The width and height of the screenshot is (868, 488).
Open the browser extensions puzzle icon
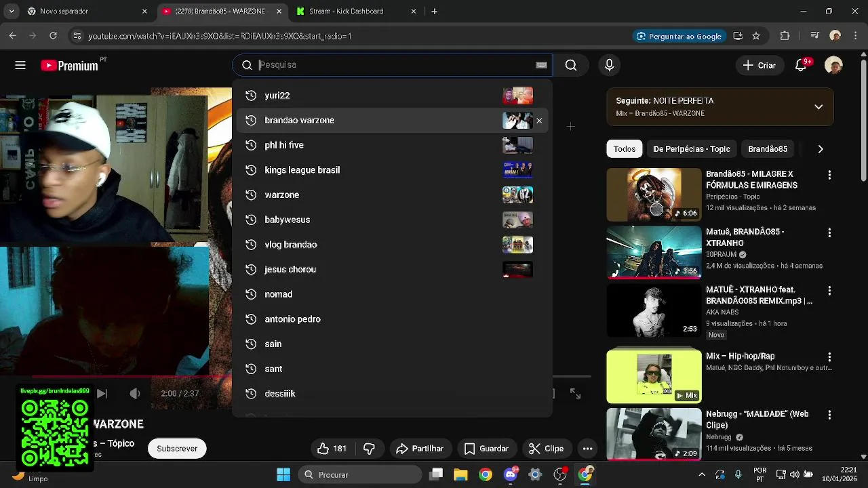(x=785, y=36)
